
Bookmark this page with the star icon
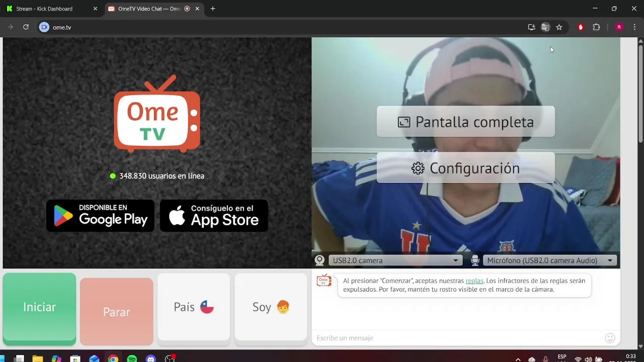pyautogui.click(x=559, y=27)
